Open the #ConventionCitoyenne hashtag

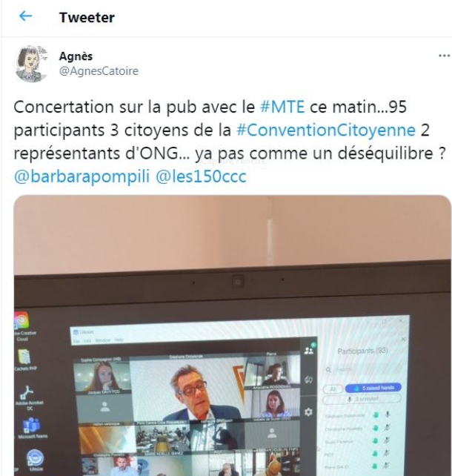point(326,130)
